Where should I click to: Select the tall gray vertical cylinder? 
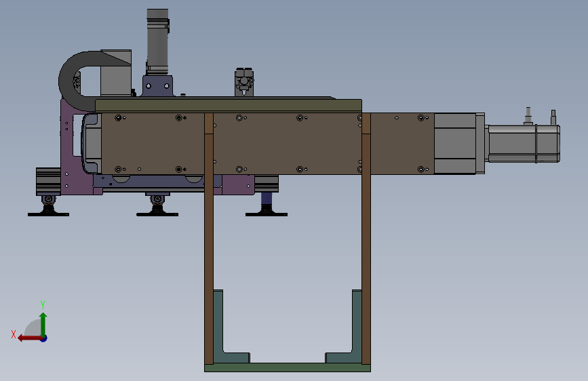(x=157, y=41)
